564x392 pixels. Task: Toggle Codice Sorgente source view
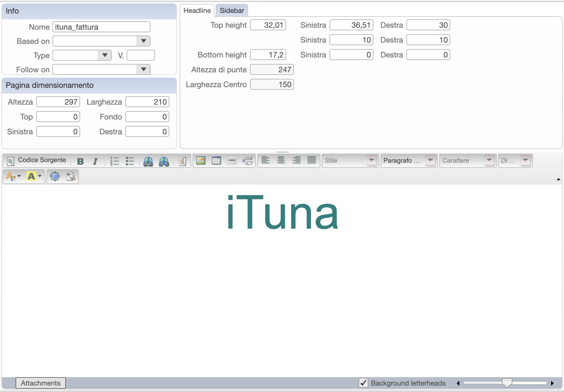coord(37,160)
